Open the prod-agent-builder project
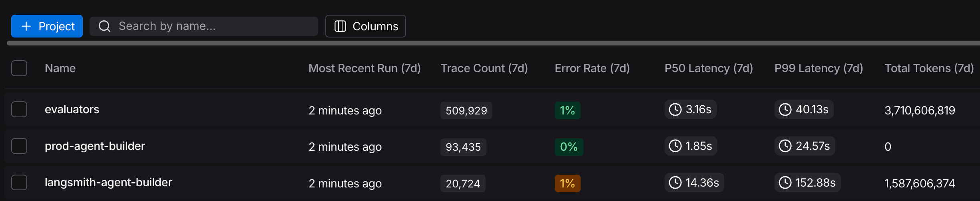The width and height of the screenshot is (980, 201). pyautogui.click(x=95, y=146)
